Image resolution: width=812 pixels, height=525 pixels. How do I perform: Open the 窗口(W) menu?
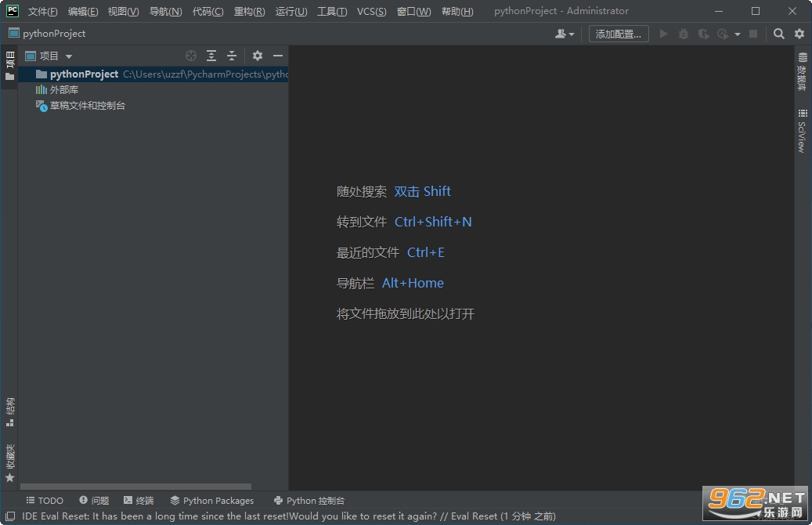(413, 12)
